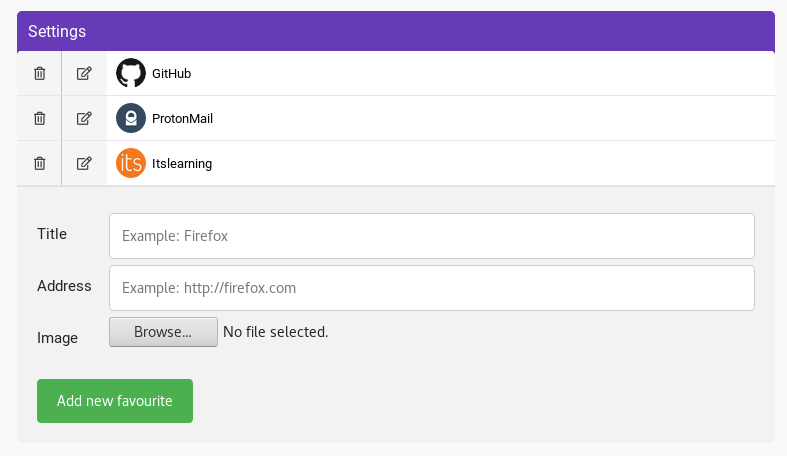This screenshot has height=456, width=787.
Task: Edit the ProtonMail favourite
Action: [x=84, y=118]
